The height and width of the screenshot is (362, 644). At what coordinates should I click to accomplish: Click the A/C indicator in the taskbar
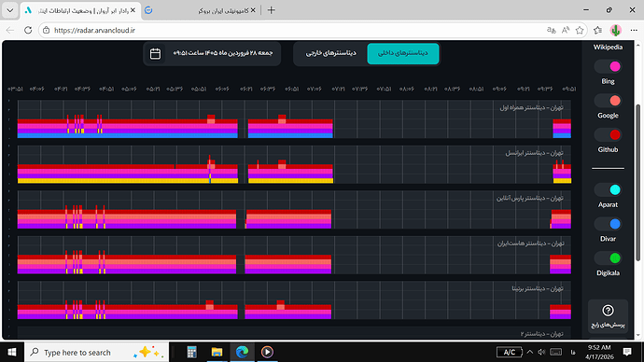click(510, 352)
